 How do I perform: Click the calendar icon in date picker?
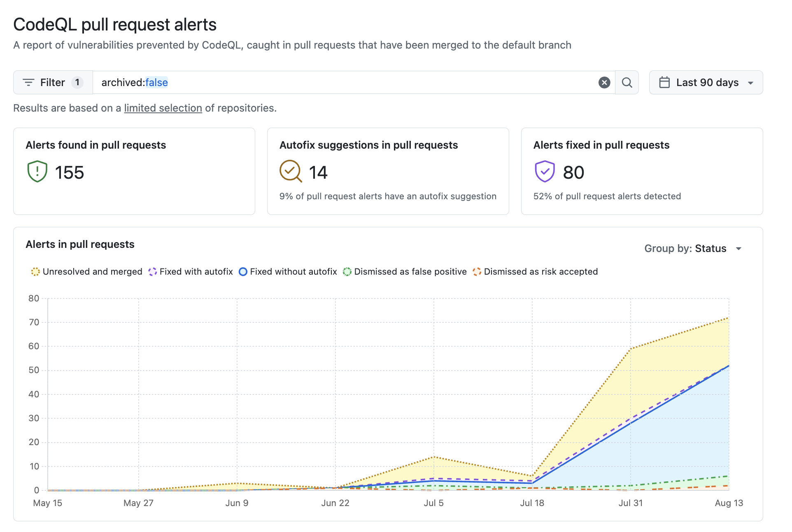664,82
